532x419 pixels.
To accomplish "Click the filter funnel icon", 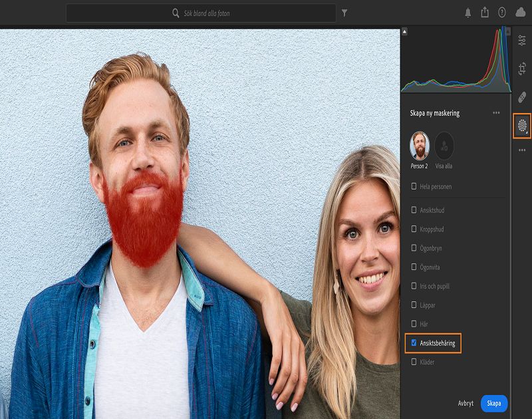I will (344, 13).
